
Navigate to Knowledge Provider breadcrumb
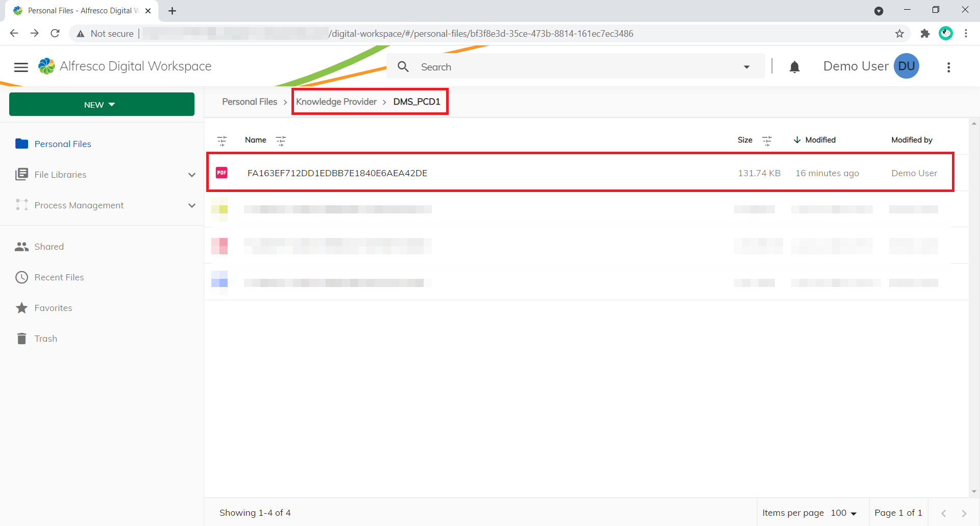click(336, 102)
